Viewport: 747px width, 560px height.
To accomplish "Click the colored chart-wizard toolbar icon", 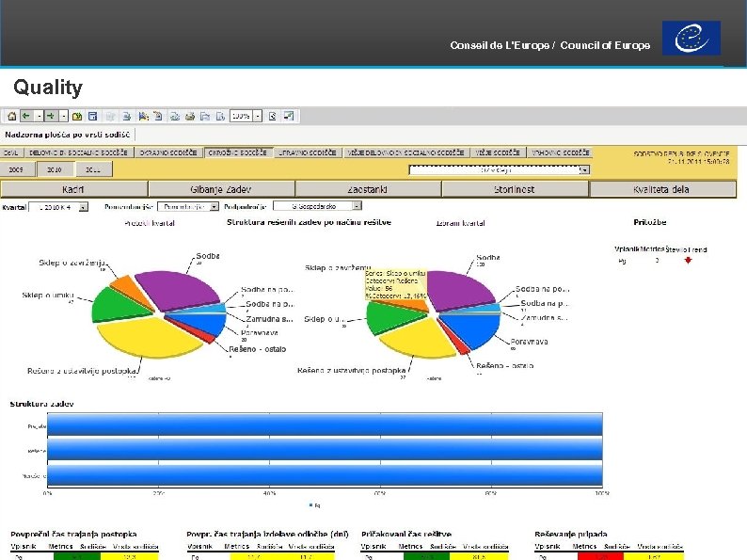I will click(143, 117).
